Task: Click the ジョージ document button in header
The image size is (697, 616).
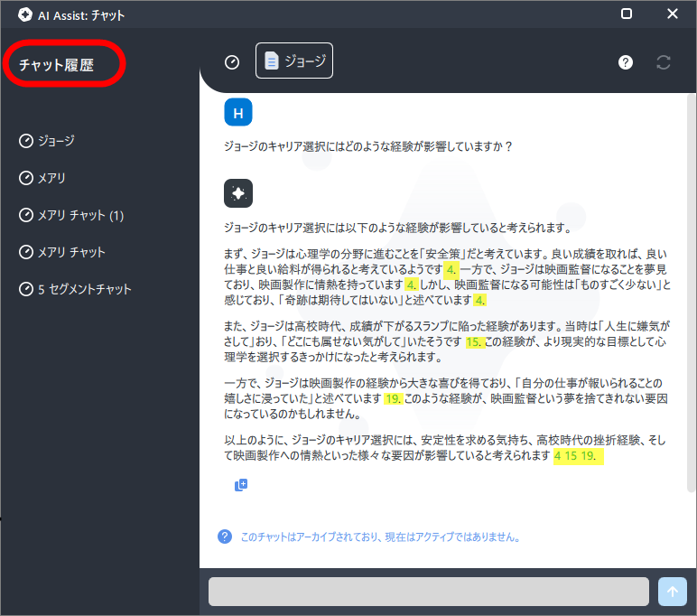Action: [293, 61]
